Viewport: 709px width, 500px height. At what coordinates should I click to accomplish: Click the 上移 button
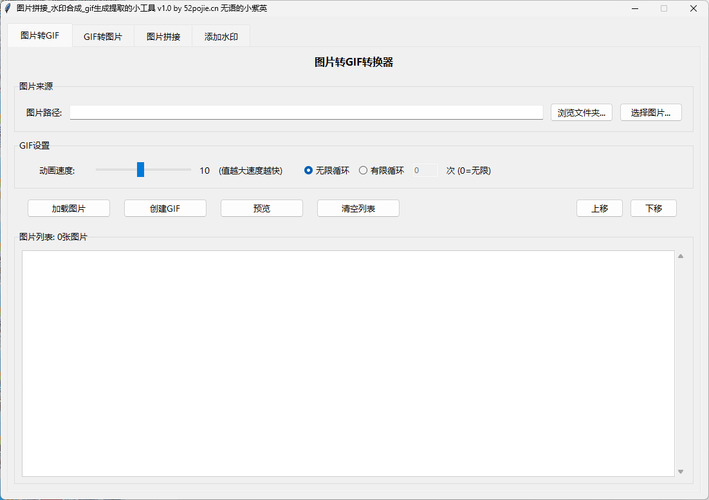599,208
